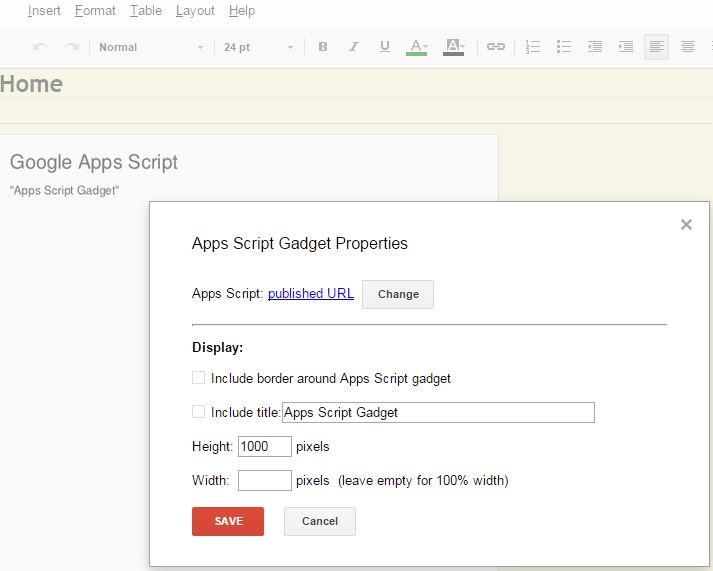Screen dimensions: 713x571
Task: Decrease the text indent
Action: coord(595,47)
